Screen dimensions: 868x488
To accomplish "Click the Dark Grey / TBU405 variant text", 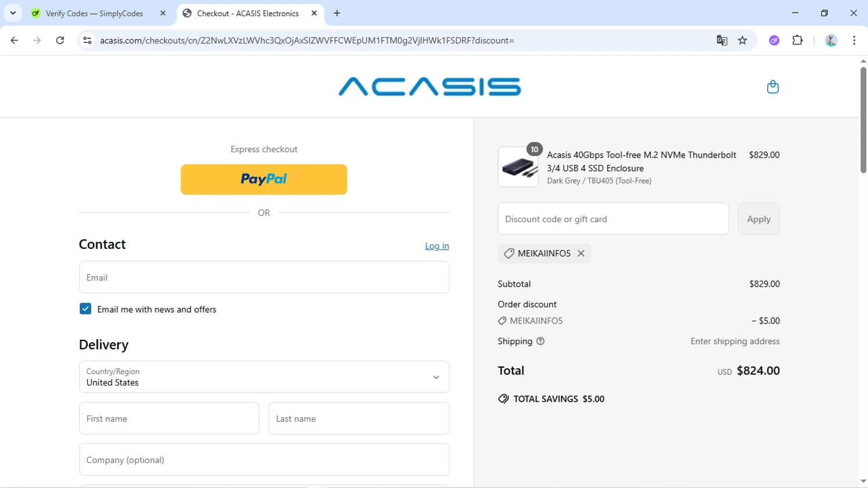I will pos(599,181).
